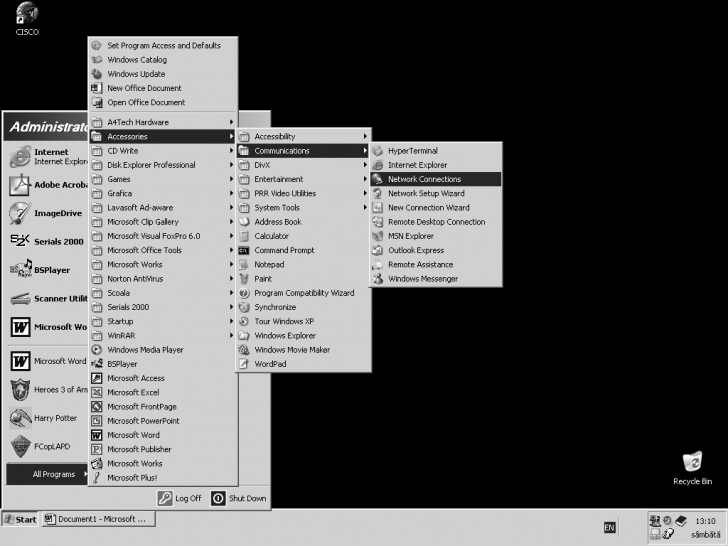Launch Serials 2000 from the left pane
The image size is (728, 546).
coord(21,241)
